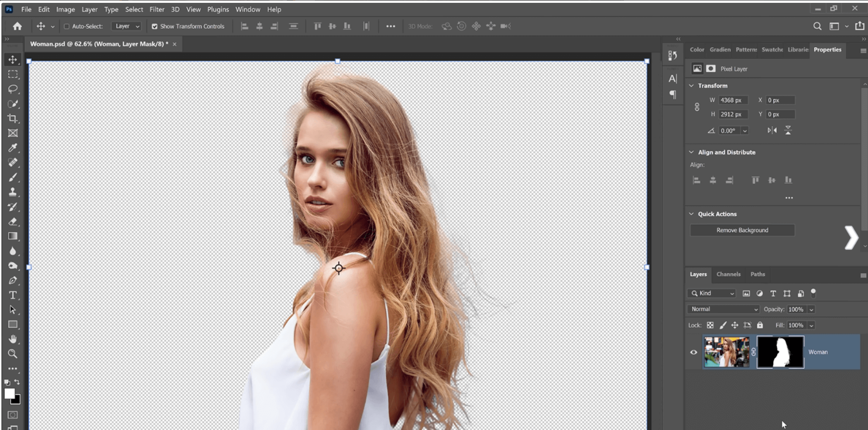Image resolution: width=868 pixels, height=430 pixels.
Task: Select the Clone Stamp tool
Action: 13,192
